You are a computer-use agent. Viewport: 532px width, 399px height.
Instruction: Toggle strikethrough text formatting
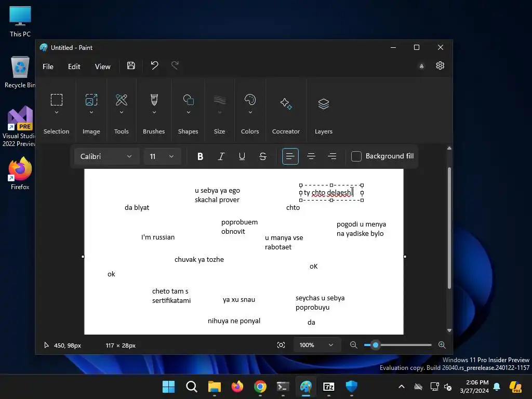tap(262, 156)
